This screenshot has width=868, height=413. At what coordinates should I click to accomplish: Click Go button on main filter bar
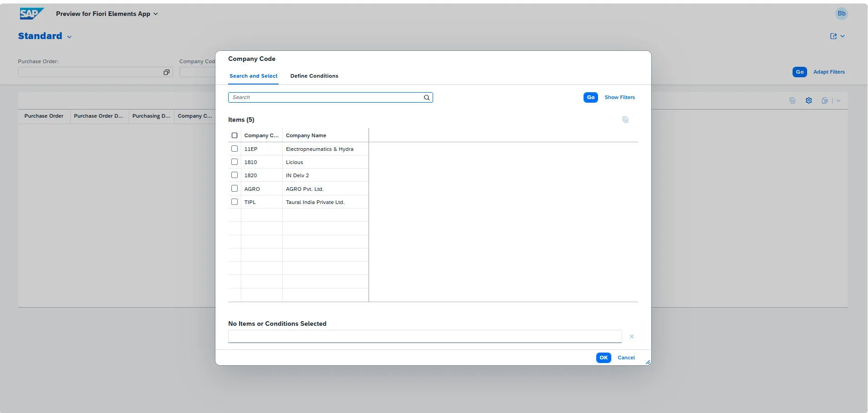coord(799,72)
